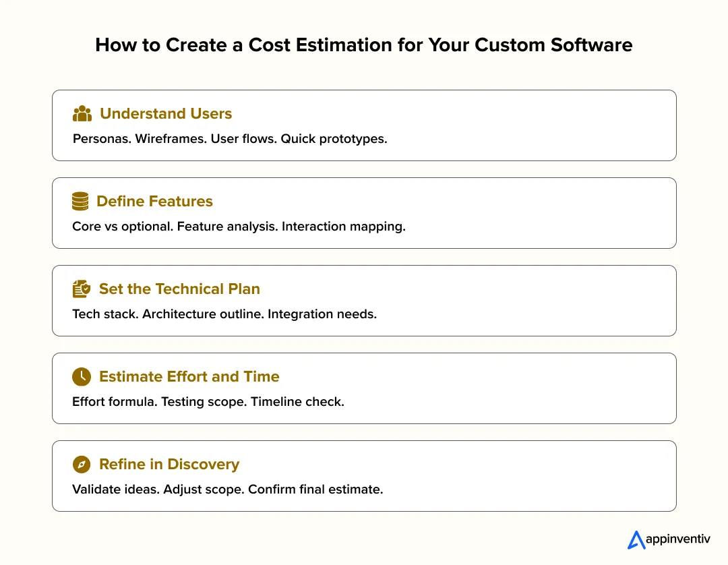The width and height of the screenshot is (728, 565).
Task: Select the Set the Technical Plan heading
Action: (179, 289)
